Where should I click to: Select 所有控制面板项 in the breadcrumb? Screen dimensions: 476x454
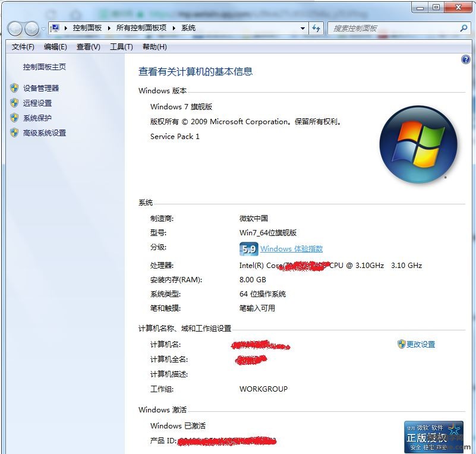click(141, 28)
